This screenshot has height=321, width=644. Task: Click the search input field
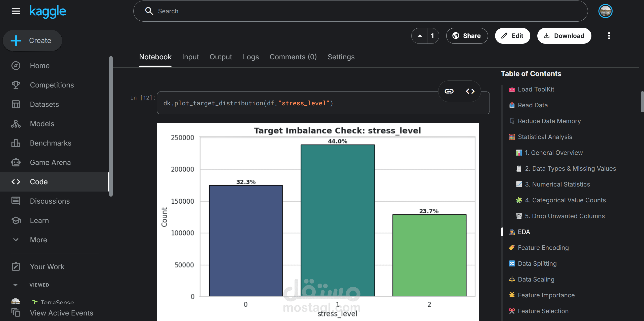click(x=360, y=11)
